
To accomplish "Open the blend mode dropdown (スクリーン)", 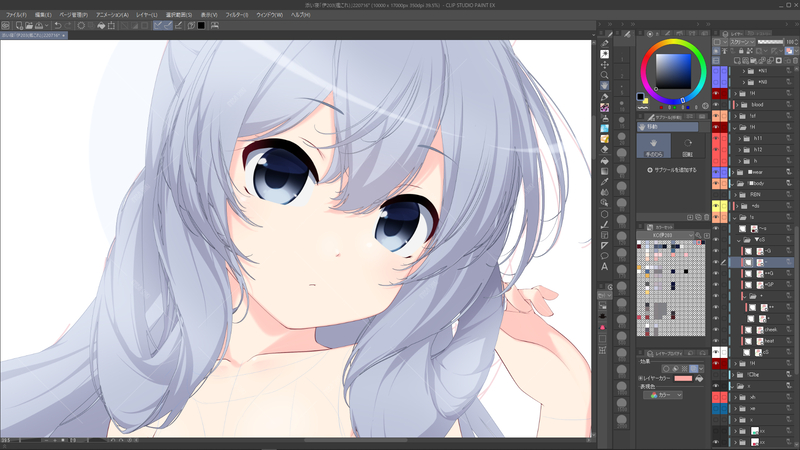I will [742, 42].
